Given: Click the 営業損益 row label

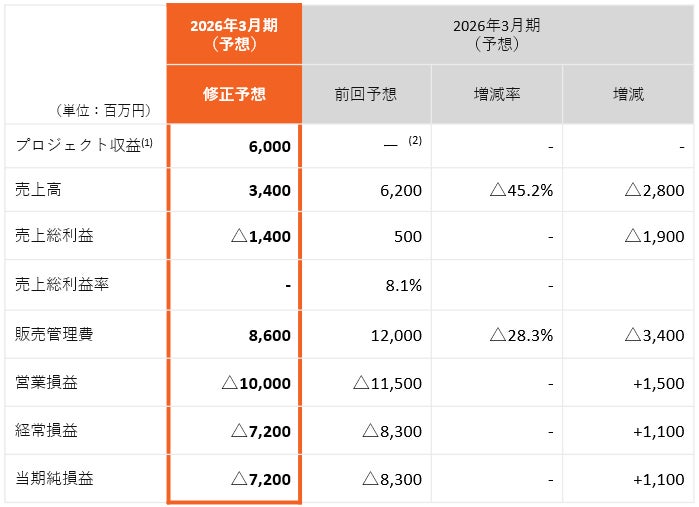Looking at the screenshot, I should (x=47, y=383).
